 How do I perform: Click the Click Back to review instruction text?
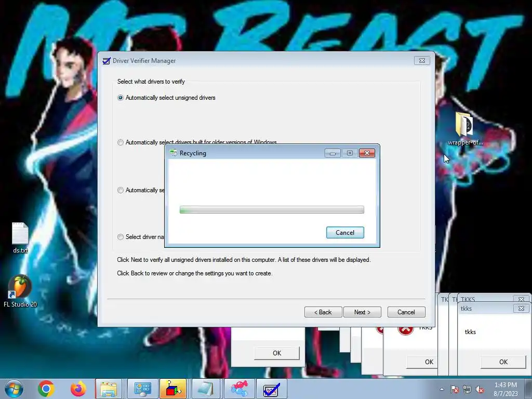[x=194, y=273]
